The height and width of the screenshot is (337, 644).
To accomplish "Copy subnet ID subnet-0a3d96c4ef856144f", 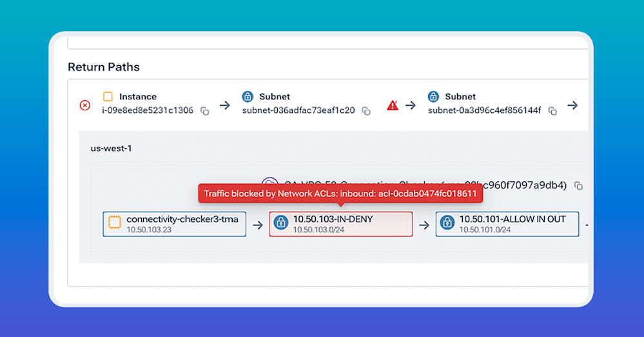I will pos(552,111).
